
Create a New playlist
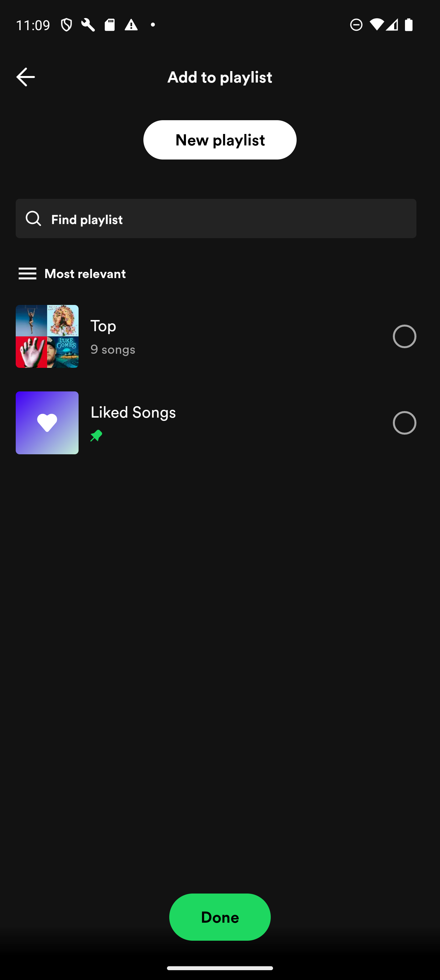[x=220, y=140]
